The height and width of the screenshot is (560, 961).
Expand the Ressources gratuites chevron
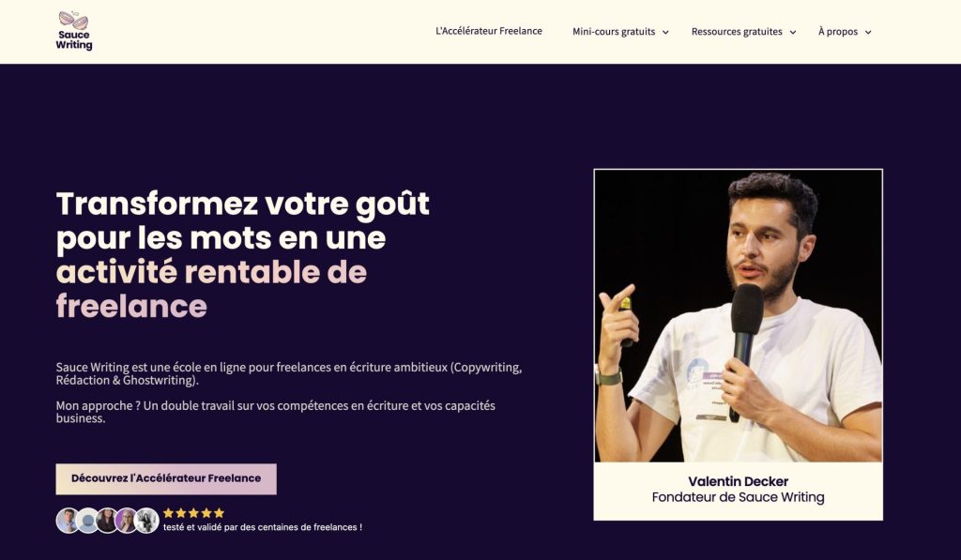click(792, 33)
